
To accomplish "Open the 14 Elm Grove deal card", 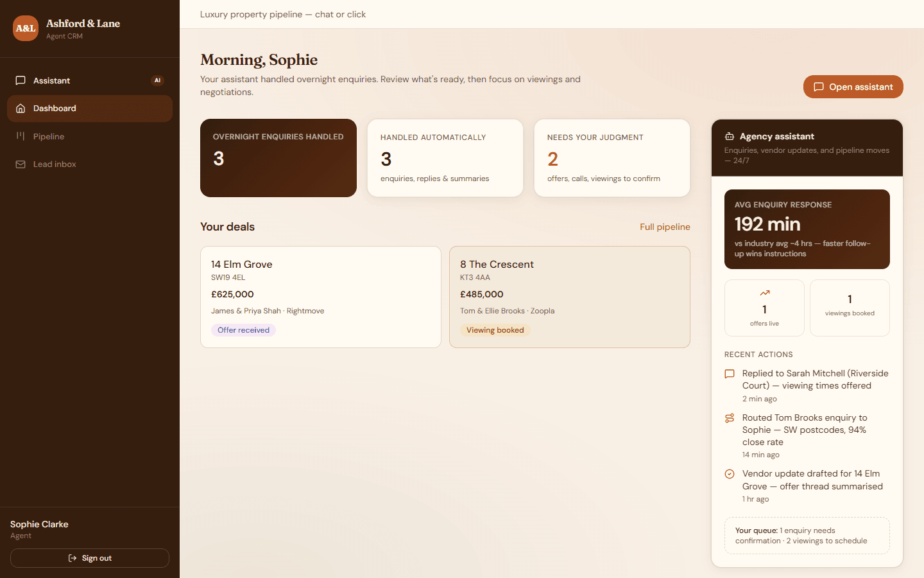I will click(321, 297).
